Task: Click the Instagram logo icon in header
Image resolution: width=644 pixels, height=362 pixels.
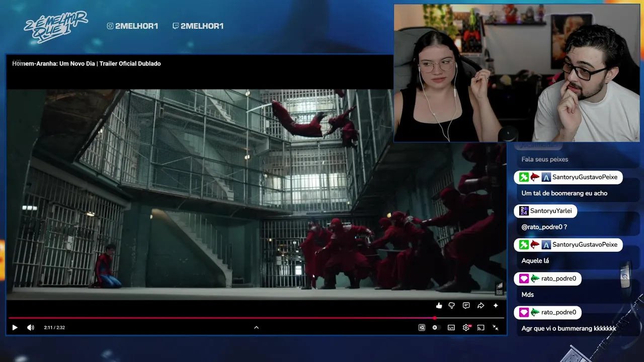Action: click(110, 26)
